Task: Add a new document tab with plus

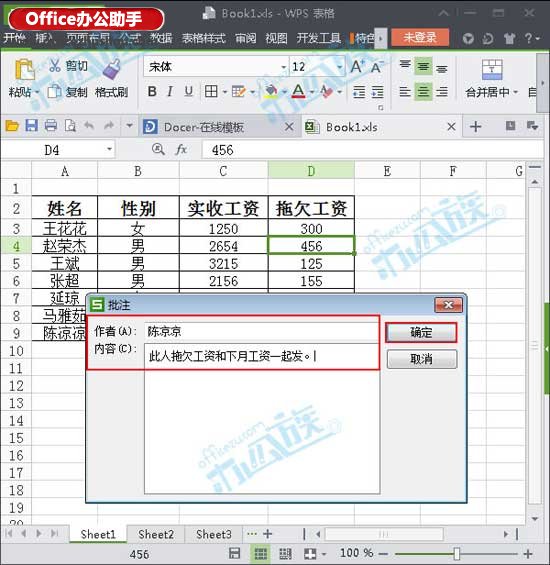Action: (475, 126)
